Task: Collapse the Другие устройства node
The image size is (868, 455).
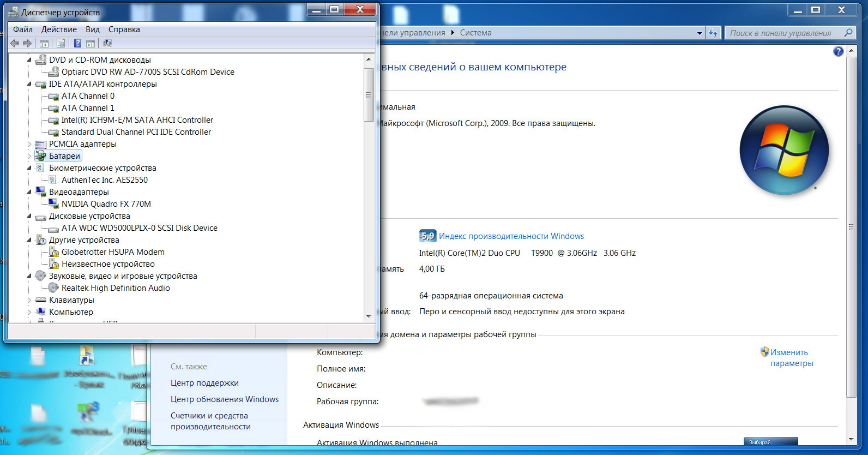Action: coord(29,240)
